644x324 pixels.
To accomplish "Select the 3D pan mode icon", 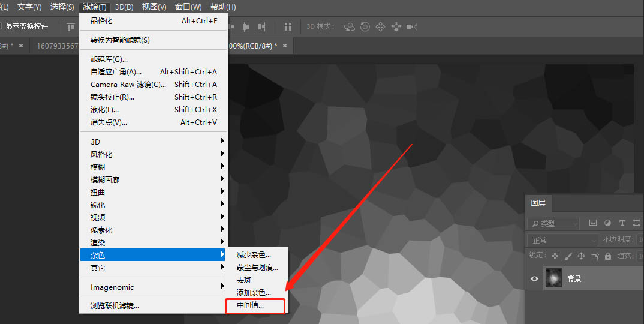I will [380, 27].
